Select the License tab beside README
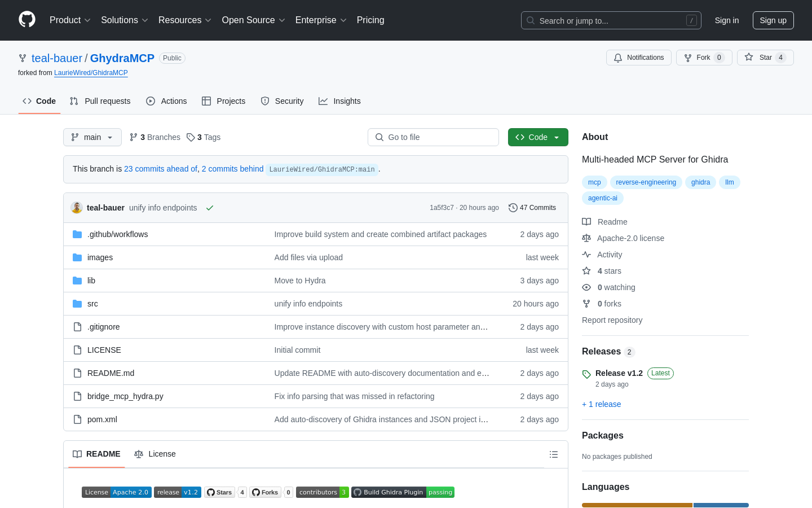The width and height of the screenshot is (812, 508). coord(155,454)
